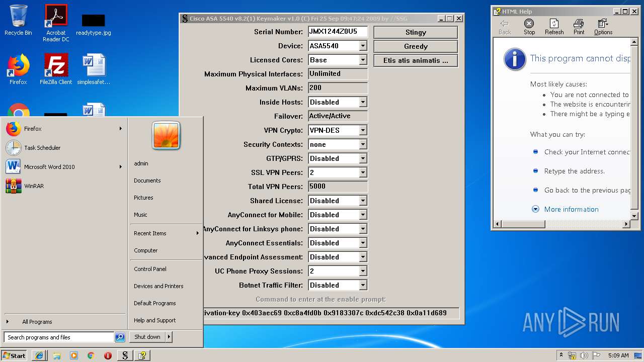Click the Greedy button
644x362 pixels.
pos(416,46)
